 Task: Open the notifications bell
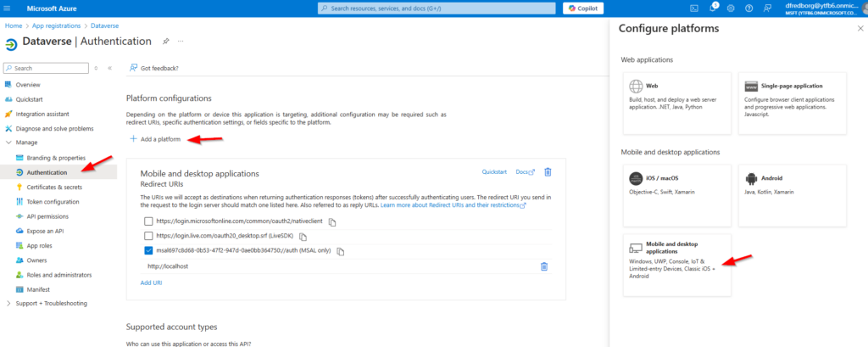point(713,8)
